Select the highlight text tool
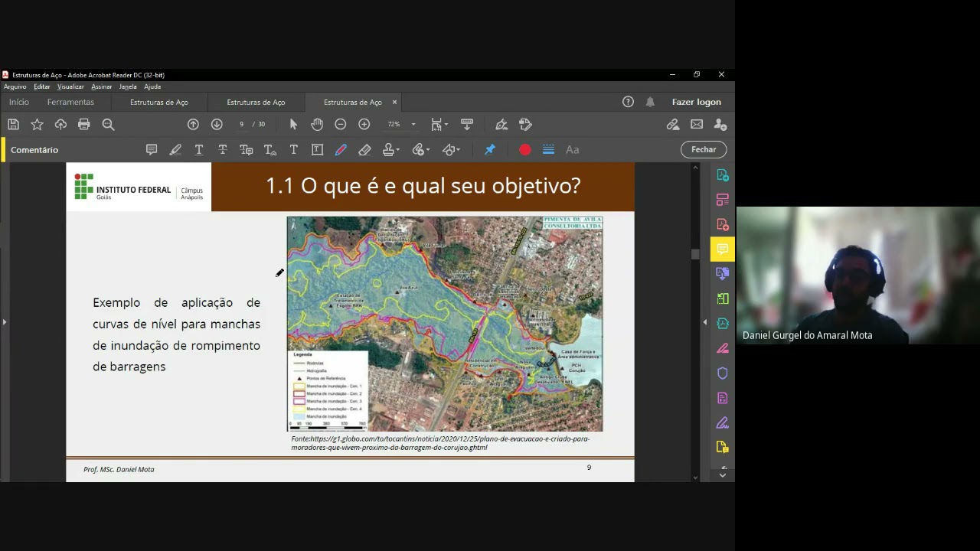Viewport: 980px width, 551px height. click(x=175, y=150)
